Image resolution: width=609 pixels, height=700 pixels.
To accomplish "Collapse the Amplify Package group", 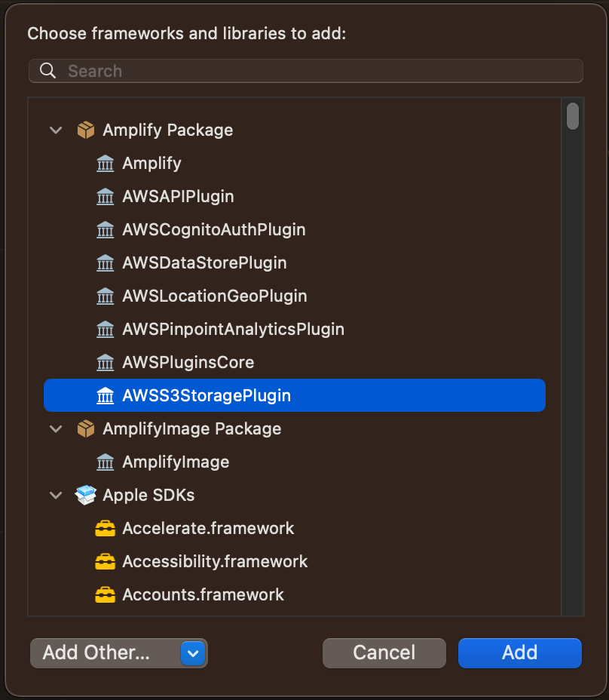I will (56, 130).
